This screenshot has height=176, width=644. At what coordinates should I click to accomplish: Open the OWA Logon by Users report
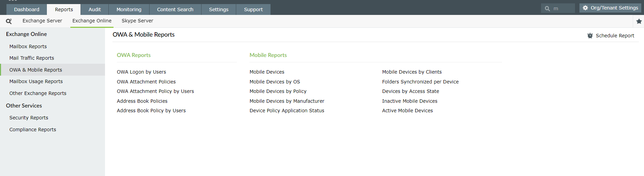pyautogui.click(x=141, y=72)
